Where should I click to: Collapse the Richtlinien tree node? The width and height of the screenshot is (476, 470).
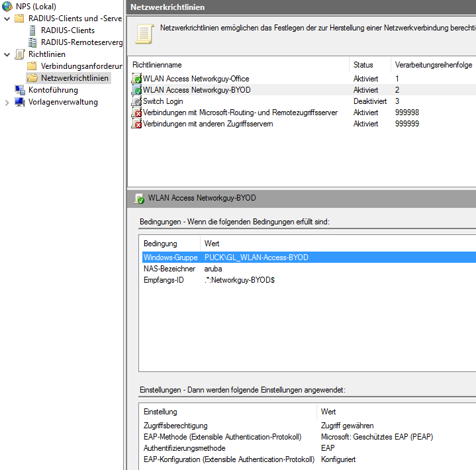coord(7,55)
